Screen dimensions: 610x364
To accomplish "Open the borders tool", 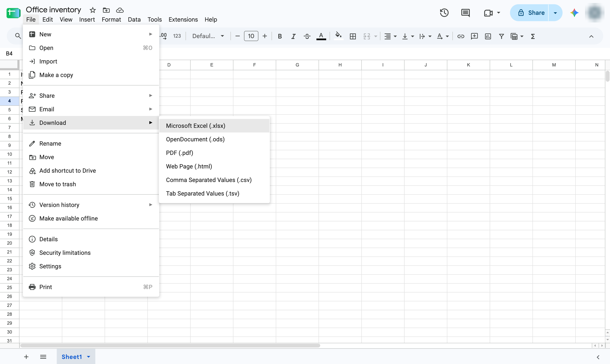I will pyautogui.click(x=353, y=36).
